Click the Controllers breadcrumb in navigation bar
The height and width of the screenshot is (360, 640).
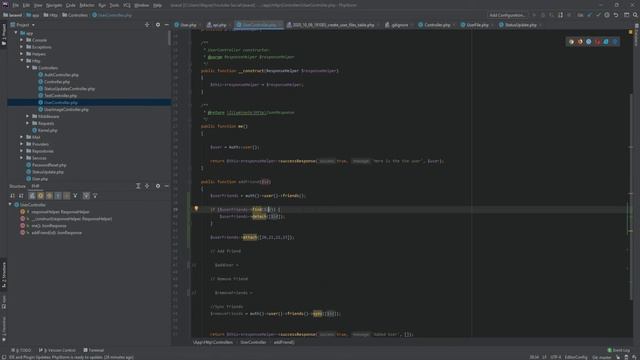pyautogui.click(x=75, y=15)
